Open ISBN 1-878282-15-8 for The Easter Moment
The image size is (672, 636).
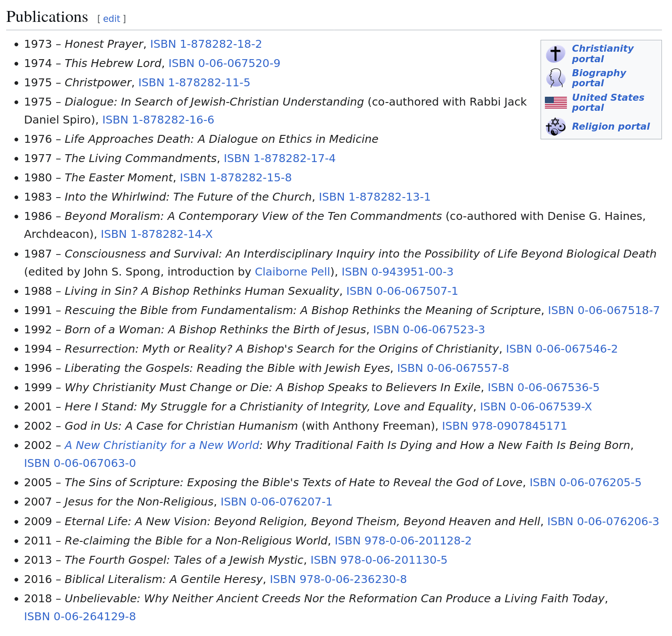(236, 178)
